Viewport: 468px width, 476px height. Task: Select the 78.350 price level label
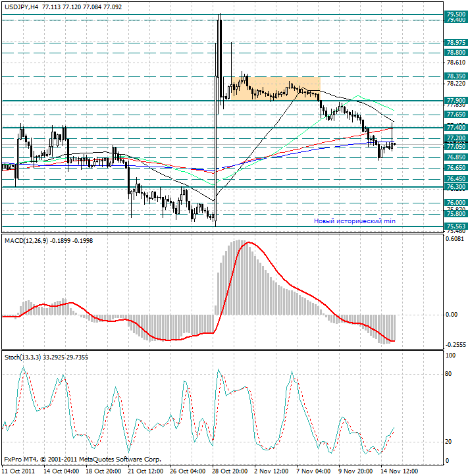(x=456, y=76)
